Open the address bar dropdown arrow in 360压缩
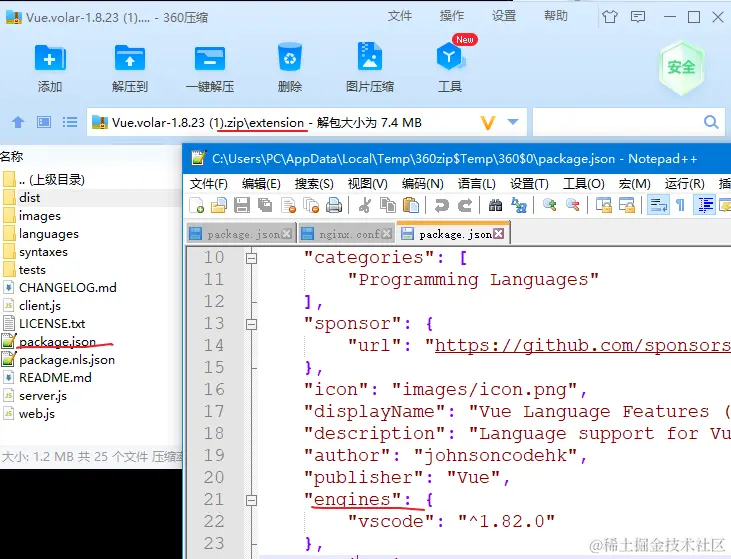 click(513, 122)
